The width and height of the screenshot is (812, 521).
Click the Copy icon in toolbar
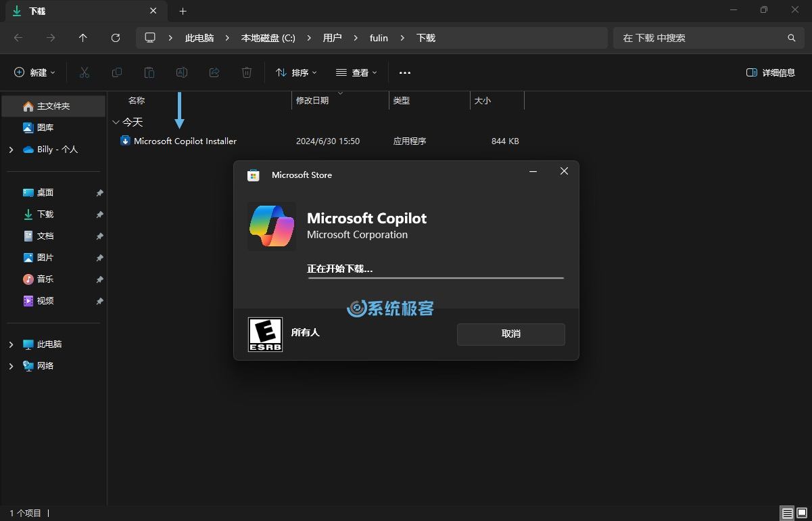tap(117, 72)
